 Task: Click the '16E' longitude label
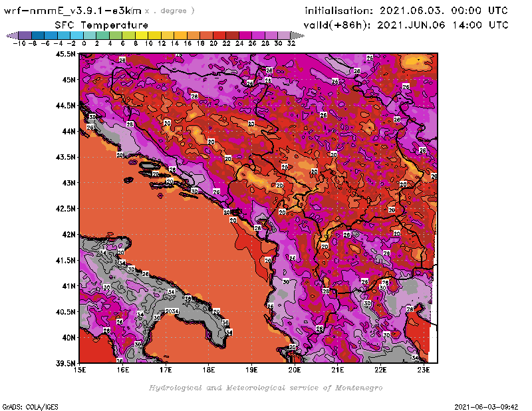click(123, 370)
